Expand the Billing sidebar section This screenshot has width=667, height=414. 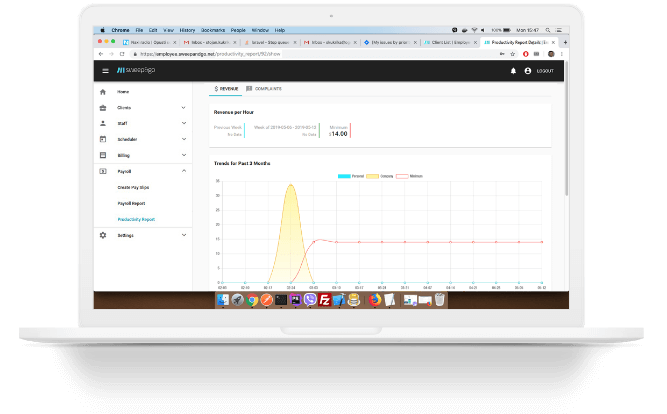point(183,155)
